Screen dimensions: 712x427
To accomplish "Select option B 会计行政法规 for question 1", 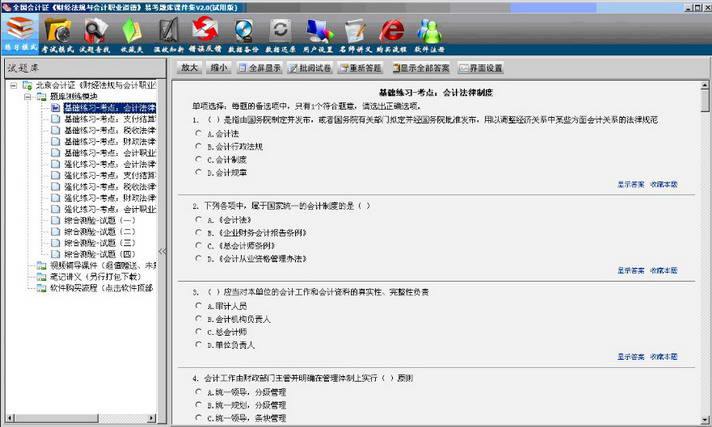I will (x=198, y=146).
